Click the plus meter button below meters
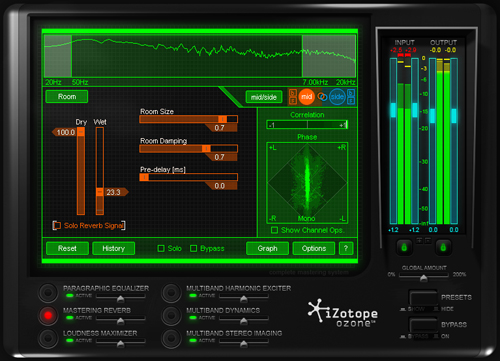 coord(419,240)
